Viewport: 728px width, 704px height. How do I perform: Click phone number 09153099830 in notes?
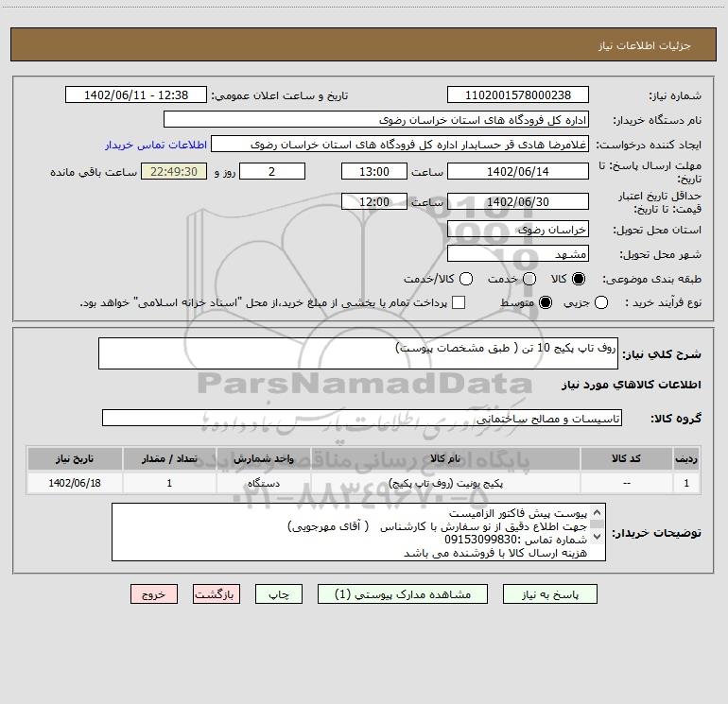480,540
